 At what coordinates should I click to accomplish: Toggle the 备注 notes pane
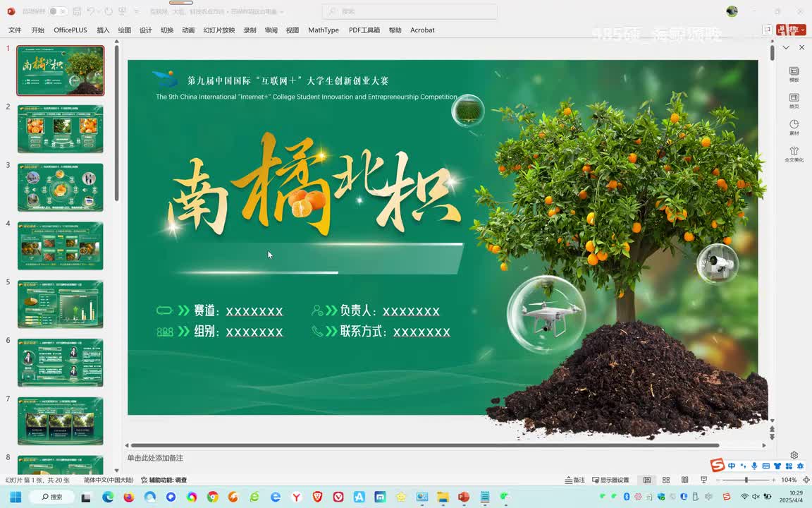[x=575, y=480]
